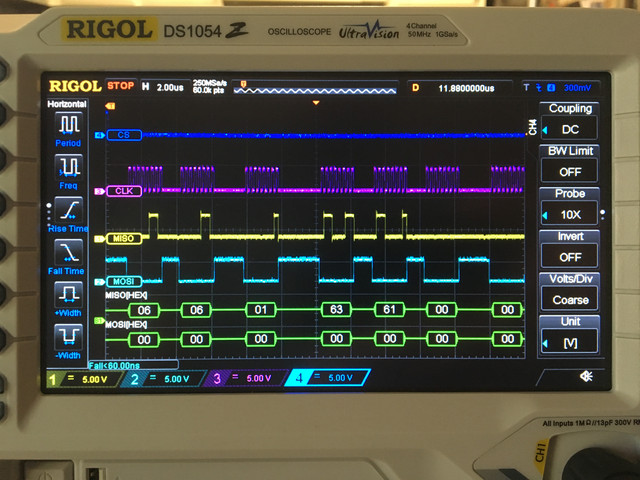Click the orange trigger position marker
Screen dimensions: 640x480
316,103
